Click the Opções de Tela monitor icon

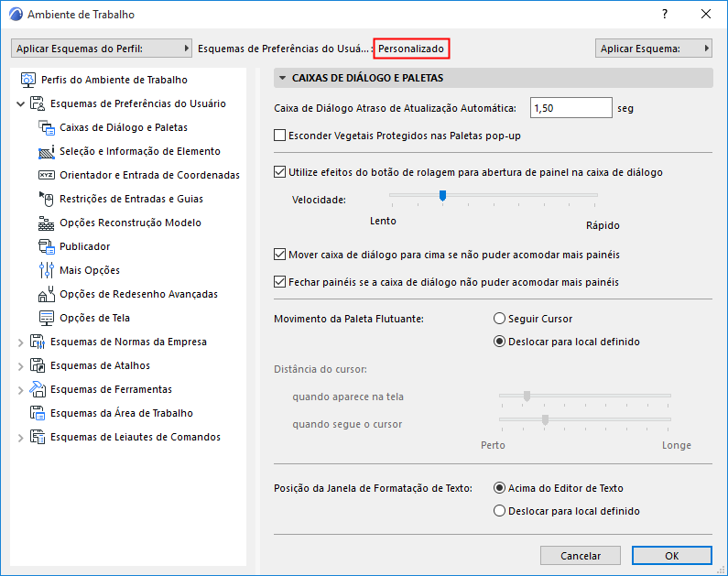click(x=47, y=318)
